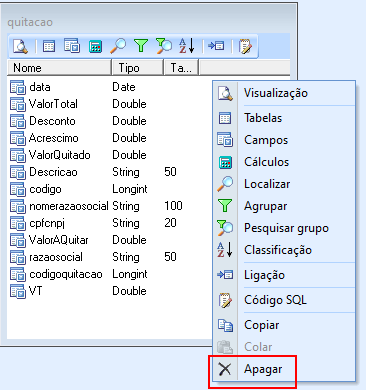Screen dimensions: 366x390
Task: Click the field icon beside data
Action: pos(18,88)
